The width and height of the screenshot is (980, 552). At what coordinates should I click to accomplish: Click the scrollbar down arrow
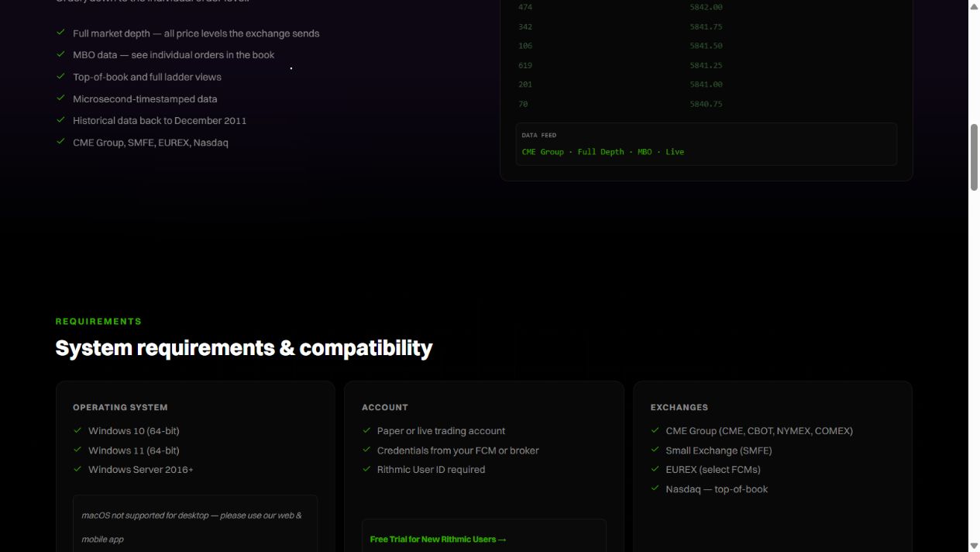click(x=974, y=546)
